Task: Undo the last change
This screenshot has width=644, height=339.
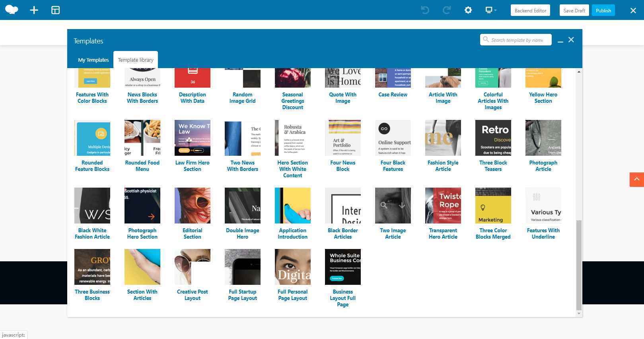Action: (x=425, y=10)
